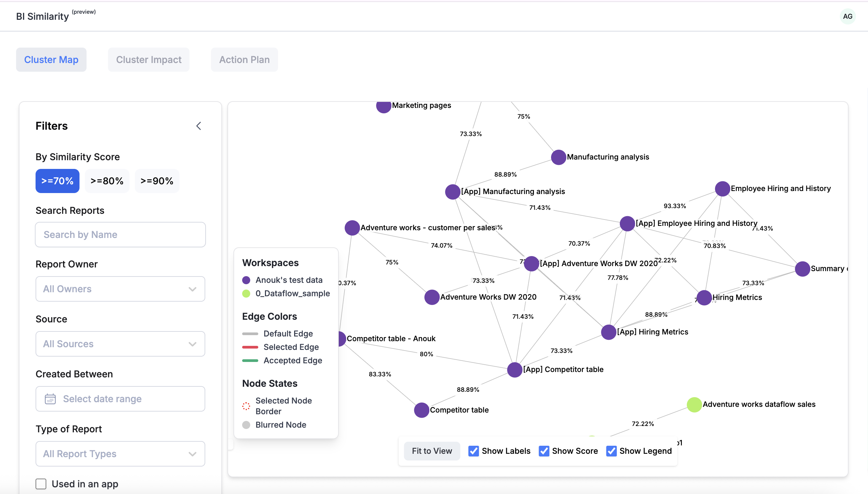Click the calendar icon in date range
Screen dimensions: 868x494
[50, 399]
